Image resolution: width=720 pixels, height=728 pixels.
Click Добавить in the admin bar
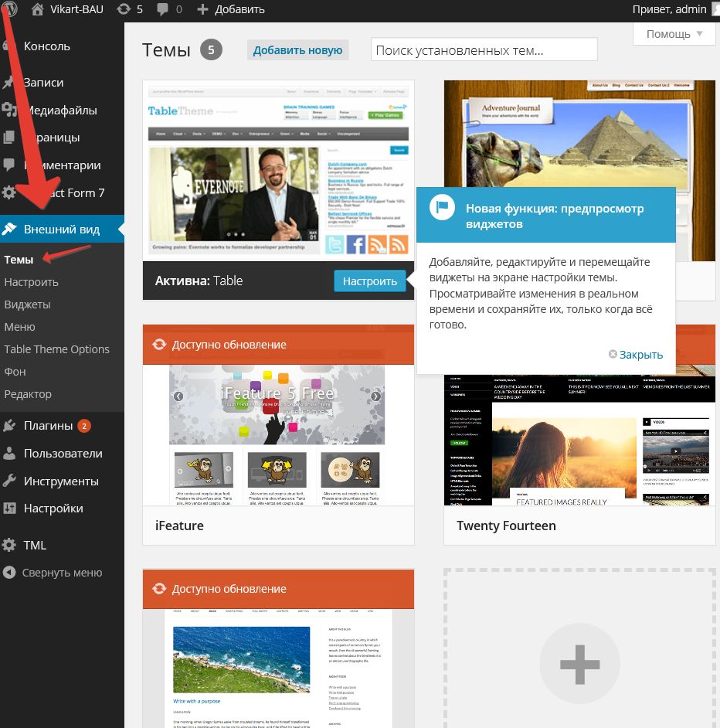[x=239, y=9]
